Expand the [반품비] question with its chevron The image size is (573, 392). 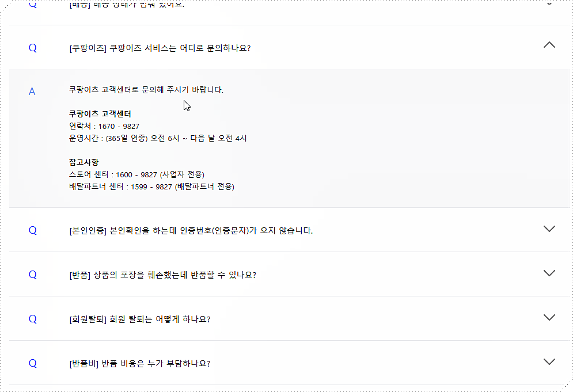549,361
